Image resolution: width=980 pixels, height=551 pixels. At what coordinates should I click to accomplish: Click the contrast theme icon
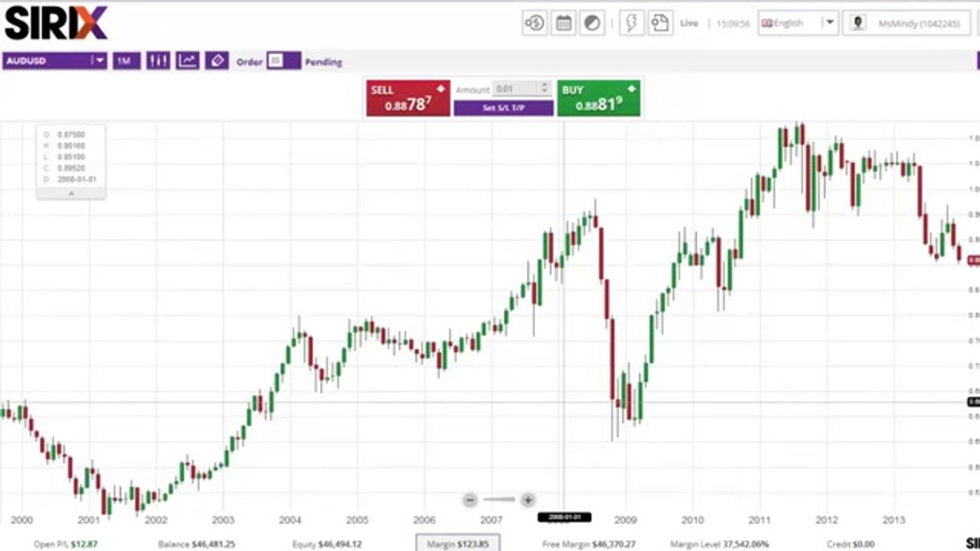point(593,23)
